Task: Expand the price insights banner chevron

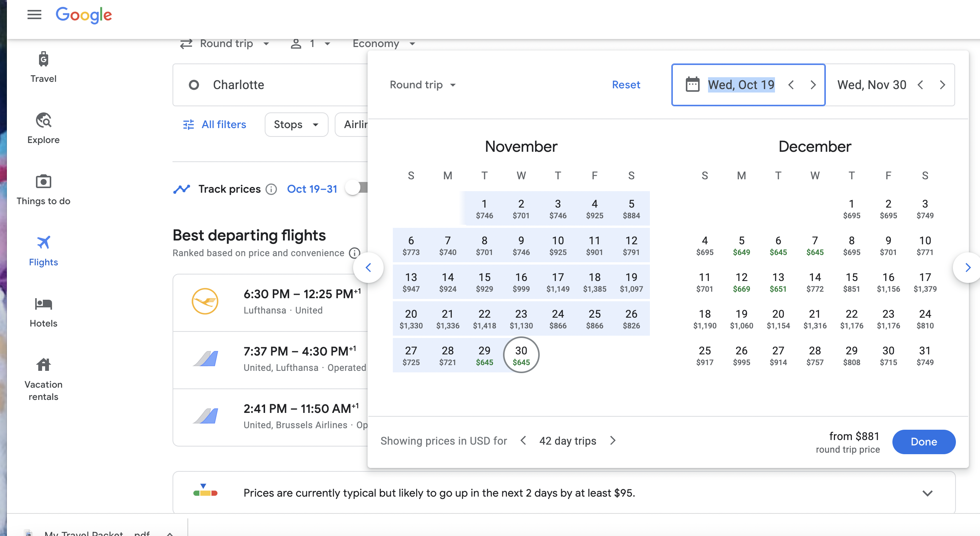Action: tap(927, 493)
